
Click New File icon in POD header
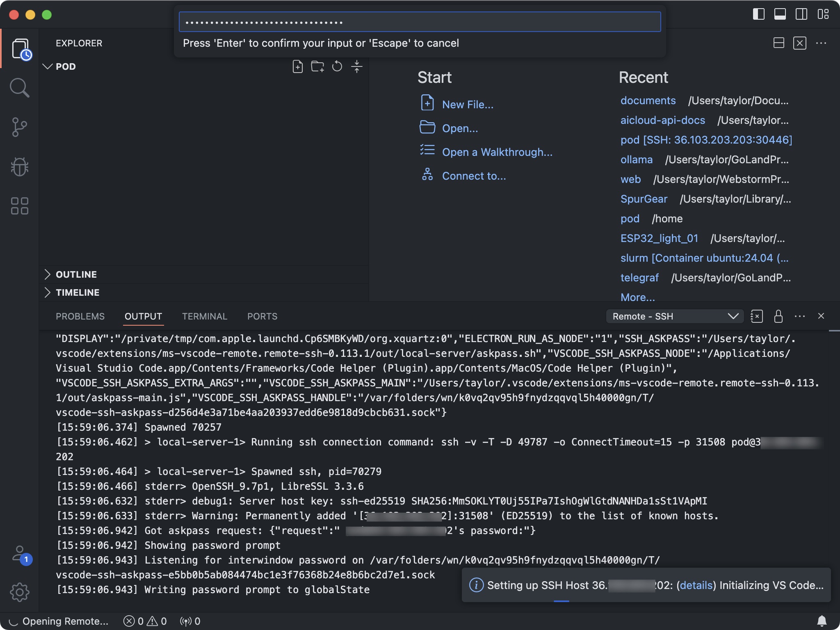(x=298, y=66)
